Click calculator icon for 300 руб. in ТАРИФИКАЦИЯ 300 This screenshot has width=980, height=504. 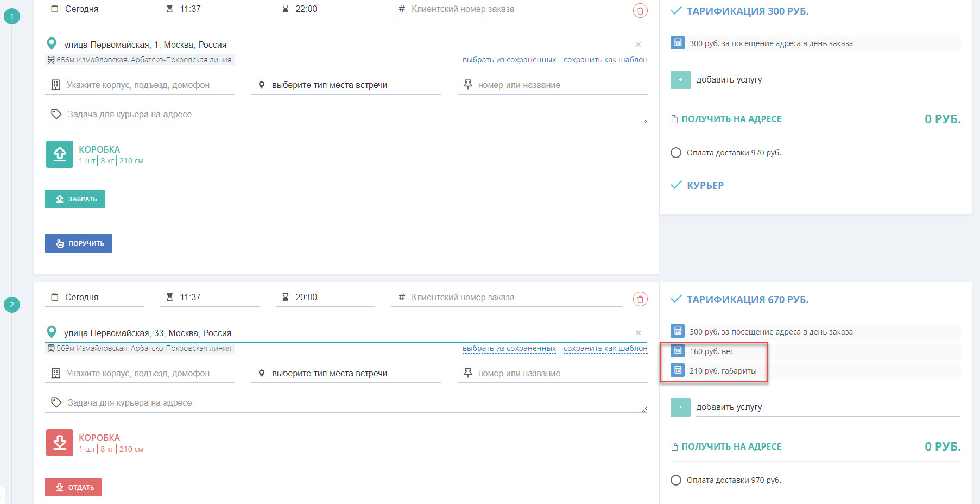coord(678,43)
